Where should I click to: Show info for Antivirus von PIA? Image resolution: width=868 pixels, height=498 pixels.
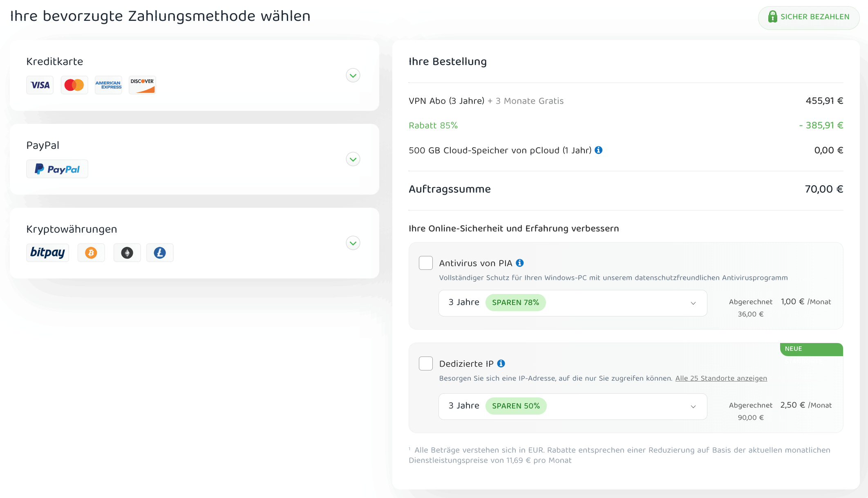(520, 263)
